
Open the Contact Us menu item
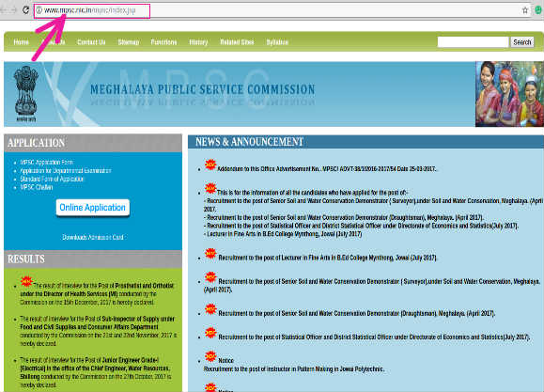[91, 42]
